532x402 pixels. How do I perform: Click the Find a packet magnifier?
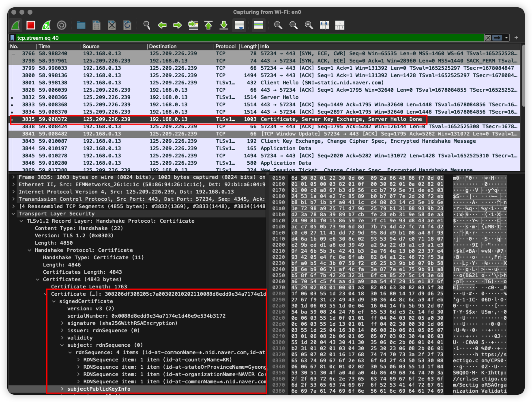(x=147, y=26)
